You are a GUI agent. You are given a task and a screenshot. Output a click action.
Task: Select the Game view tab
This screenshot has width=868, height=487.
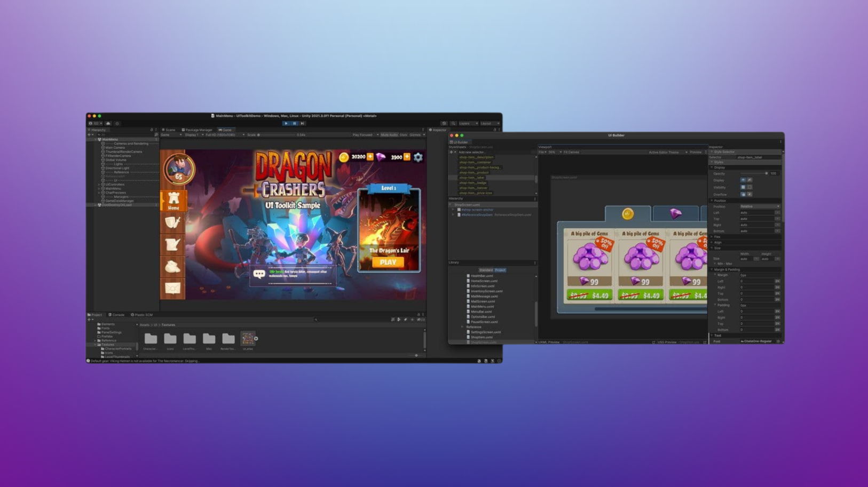[225, 130]
